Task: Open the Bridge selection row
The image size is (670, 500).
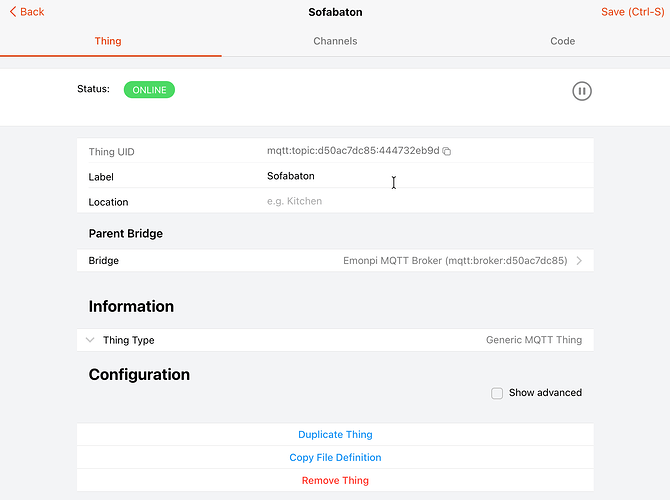Action: click(335, 260)
